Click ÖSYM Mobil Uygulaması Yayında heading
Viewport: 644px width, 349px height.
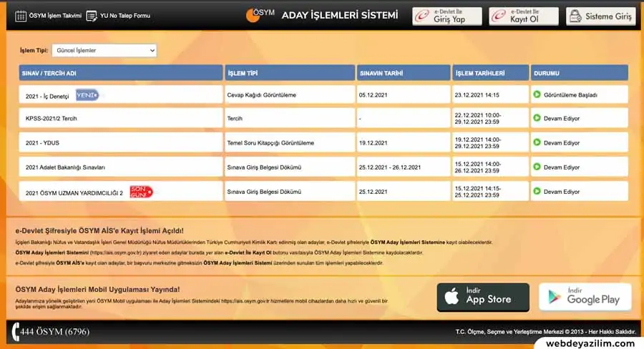(x=97, y=290)
